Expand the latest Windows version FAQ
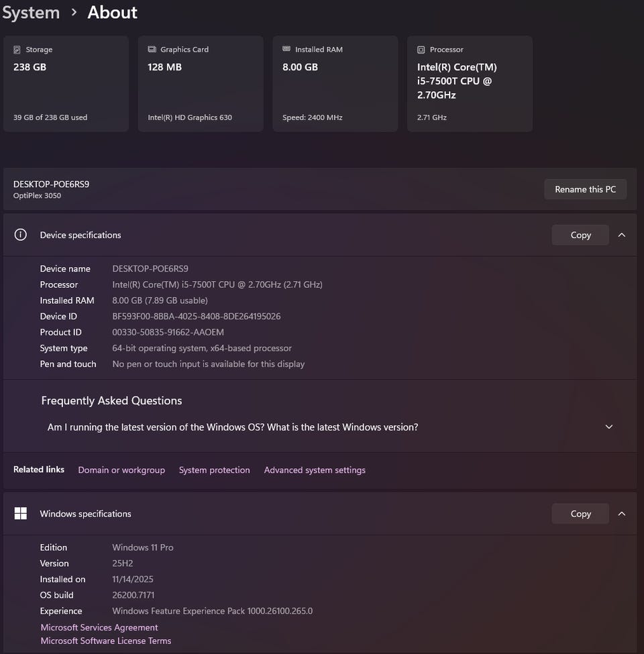This screenshot has height=654, width=644. pyautogui.click(x=608, y=427)
